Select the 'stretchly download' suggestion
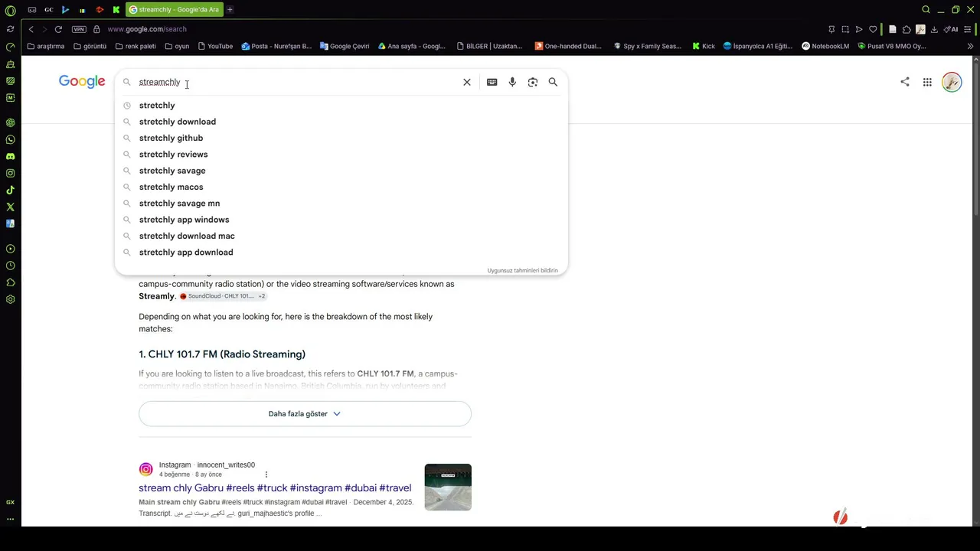The height and width of the screenshot is (551, 980). pos(341,122)
